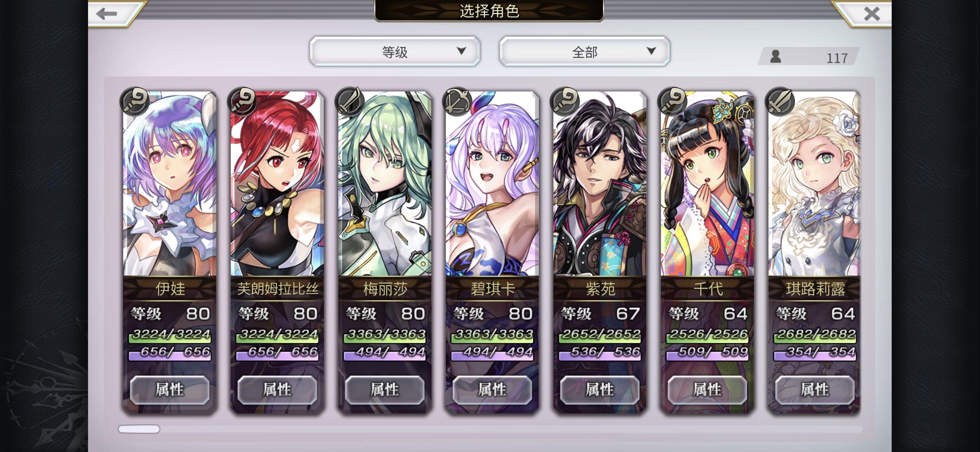Click the character count icon showing 117
The height and width of the screenshot is (452, 980).
point(775,57)
